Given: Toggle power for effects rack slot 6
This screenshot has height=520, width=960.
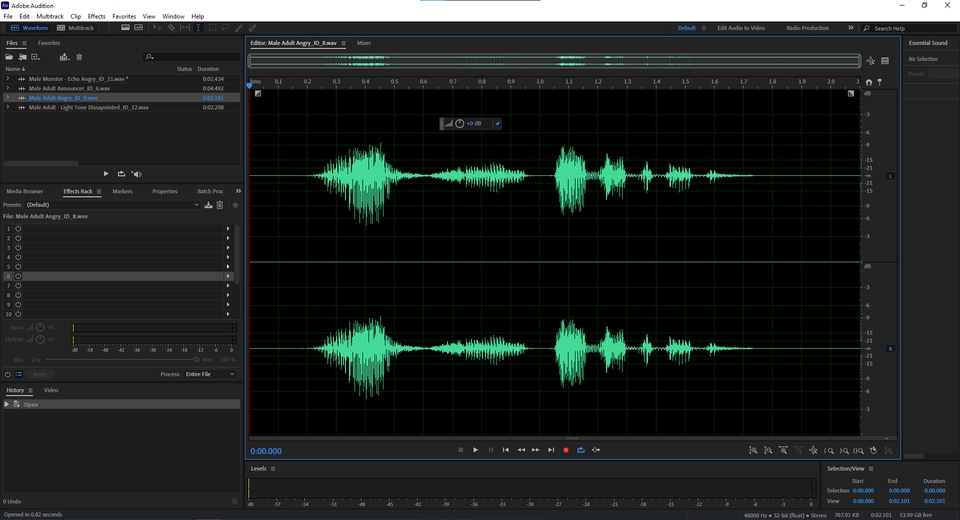Looking at the screenshot, I should pos(18,276).
